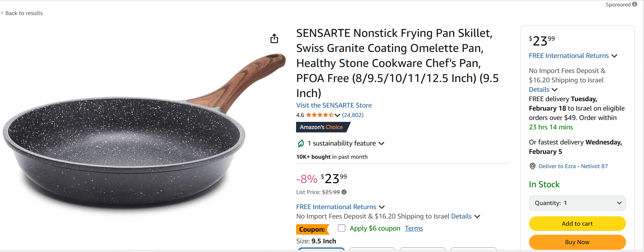Visit the SENSARTE Store link
The image size is (644, 252).
[x=334, y=105]
